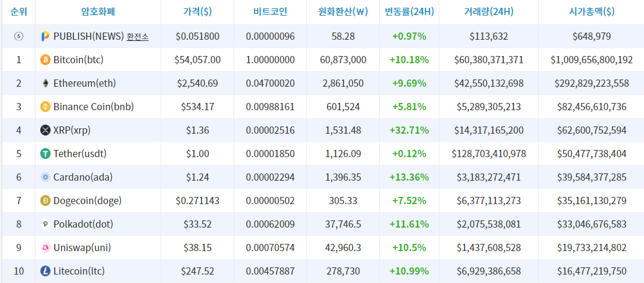Viewport: 644px width, 283px height.
Task: Select Cardano change +13.36%
Action: pyautogui.click(x=409, y=178)
